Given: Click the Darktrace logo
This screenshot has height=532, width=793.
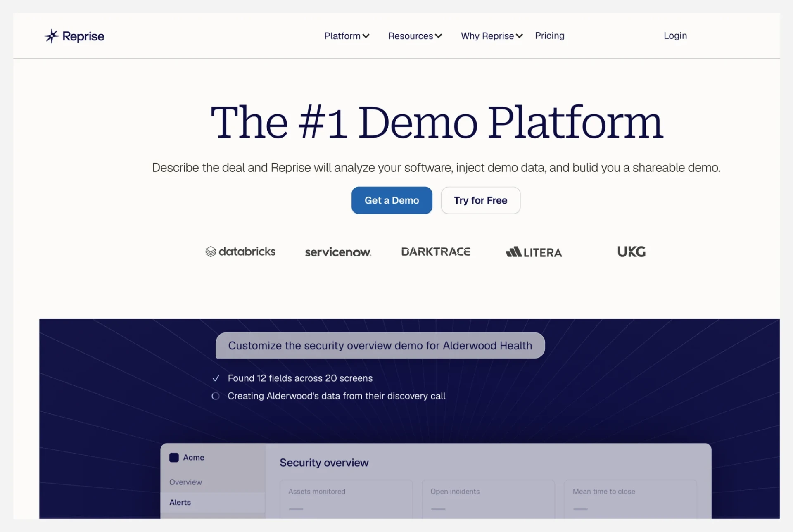Looking at the screenshot, I should point(436,252).
